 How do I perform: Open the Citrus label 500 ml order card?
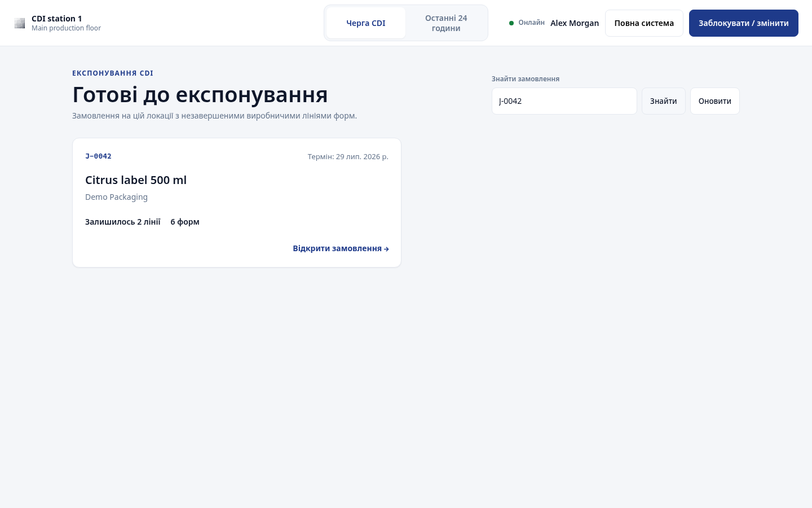click(x=237, y=203)
